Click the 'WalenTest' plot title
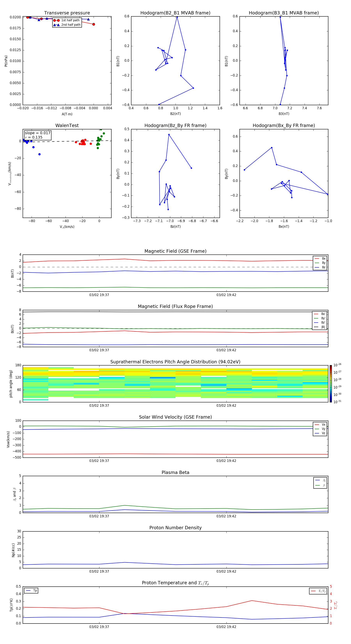Screen dimensions: 351x644 click(67, 125)
